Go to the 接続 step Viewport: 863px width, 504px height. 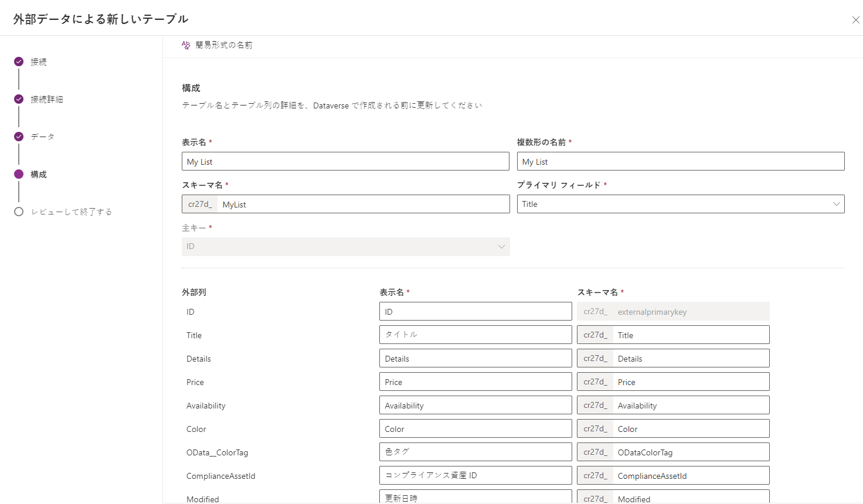pyautogui.click(x=39, y=62)
